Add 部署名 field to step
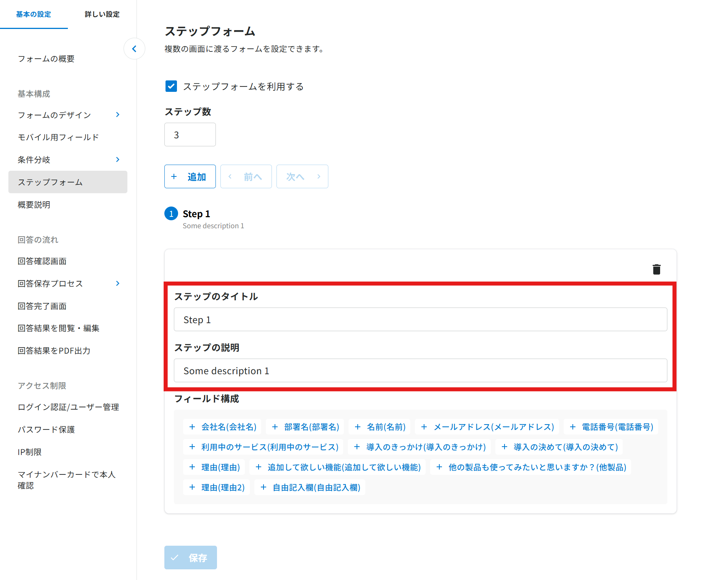This screenshot has height=580, width=728. 305,427
